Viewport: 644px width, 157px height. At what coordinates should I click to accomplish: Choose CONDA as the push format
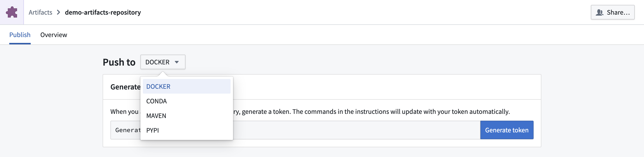(156, 101)
